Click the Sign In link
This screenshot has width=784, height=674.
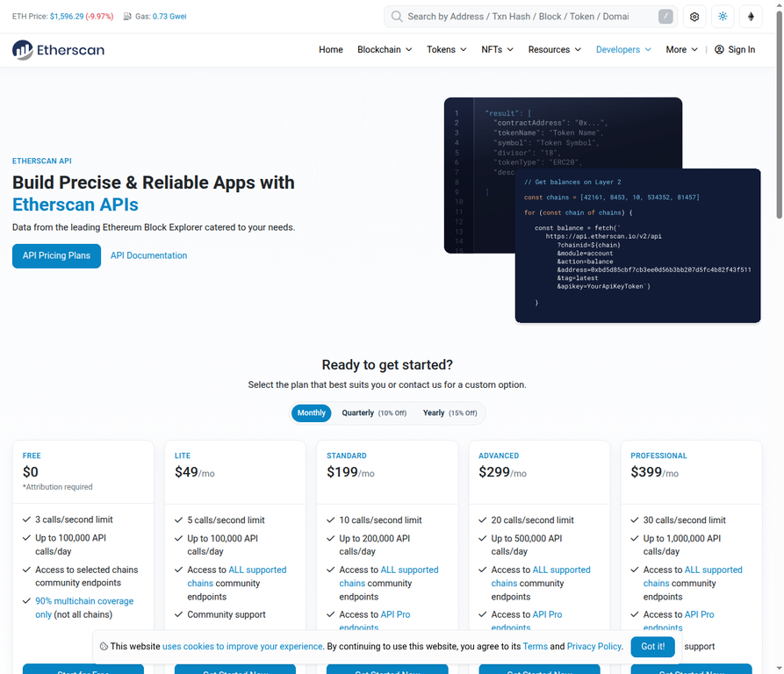[735, 49]
